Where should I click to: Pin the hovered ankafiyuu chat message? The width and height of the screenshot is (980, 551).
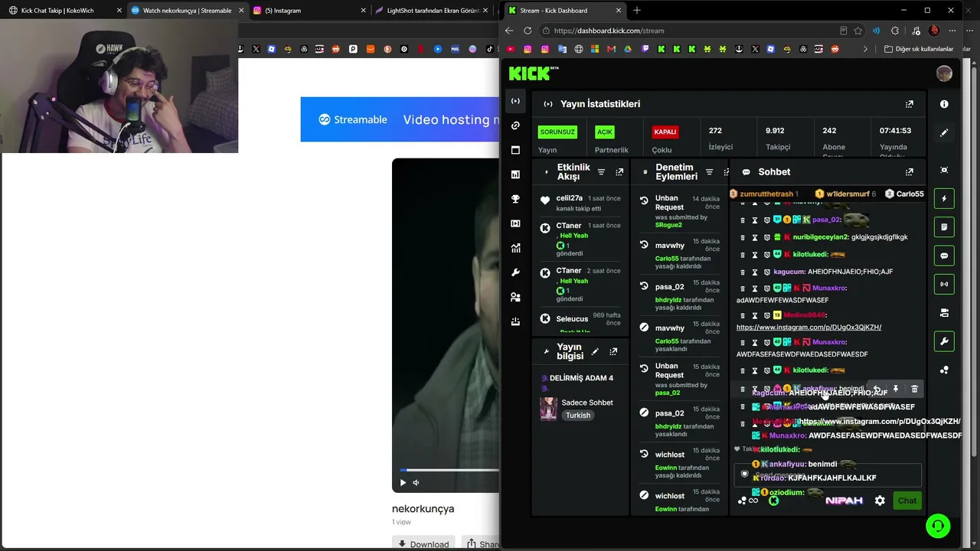896,390
